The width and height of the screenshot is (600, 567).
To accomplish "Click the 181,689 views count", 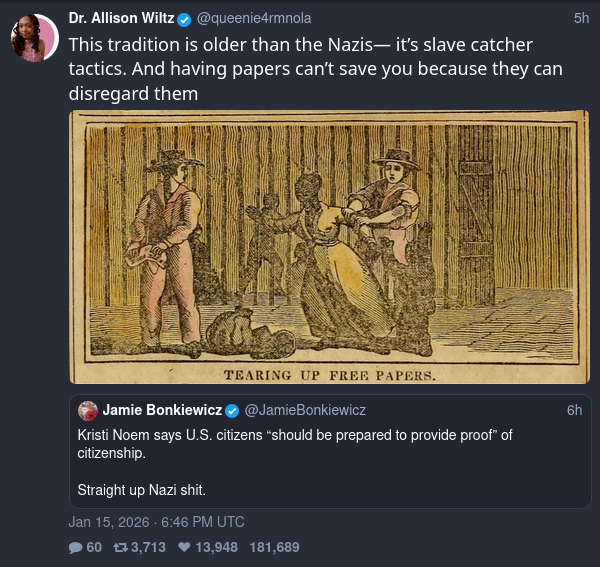I will pos(274,547).
